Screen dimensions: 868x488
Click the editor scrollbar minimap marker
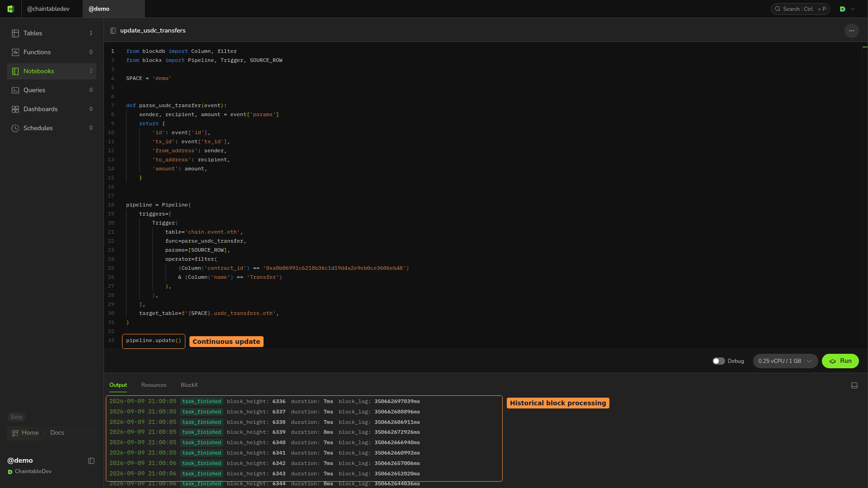(x=865, y=47)
